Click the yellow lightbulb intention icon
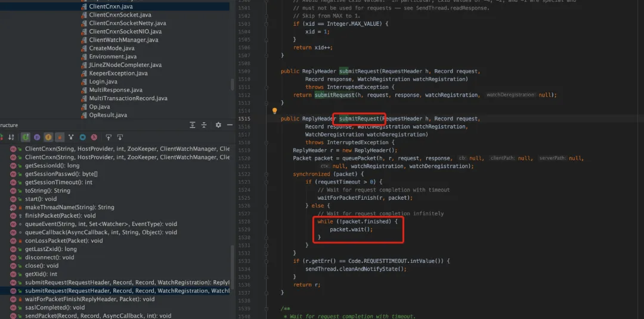644x319 pixels. pos(275,110)
